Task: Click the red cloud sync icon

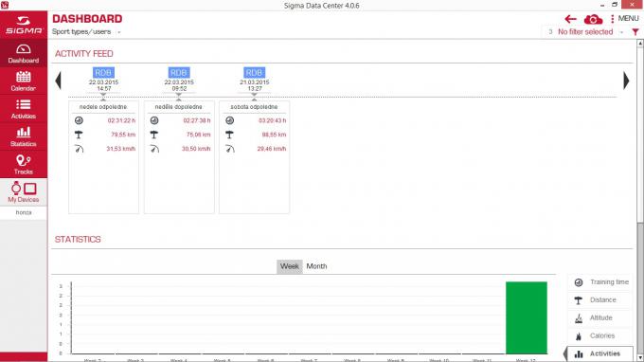Action: (593, 19)
